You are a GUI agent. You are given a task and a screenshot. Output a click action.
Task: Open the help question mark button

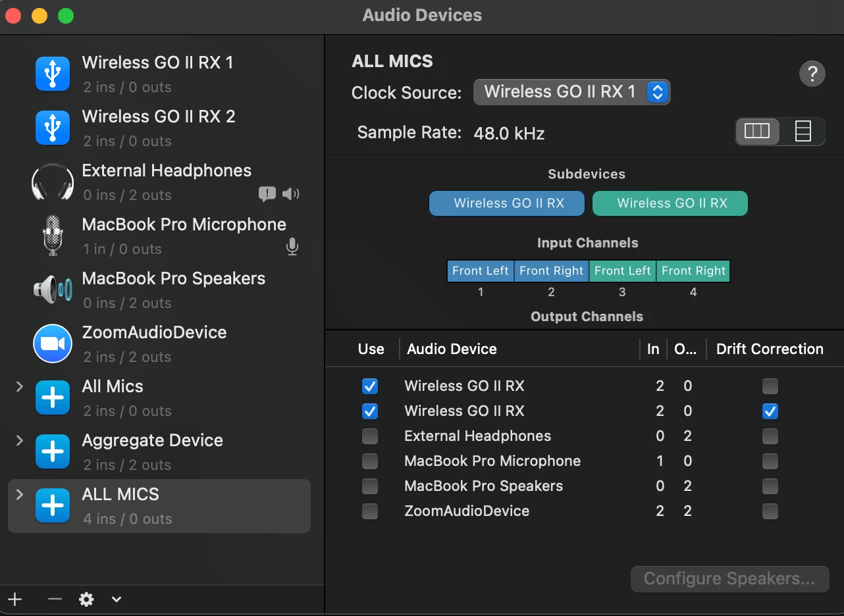point(812,74)
